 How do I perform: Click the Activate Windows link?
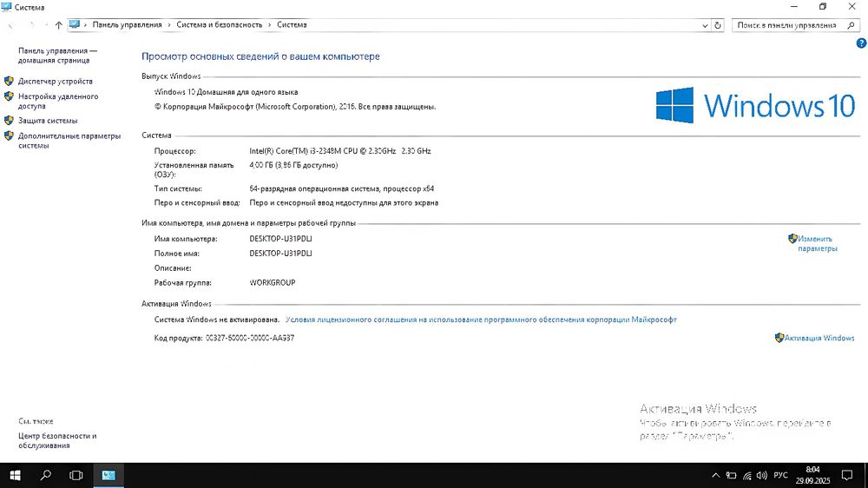click(x=819, y=338)
